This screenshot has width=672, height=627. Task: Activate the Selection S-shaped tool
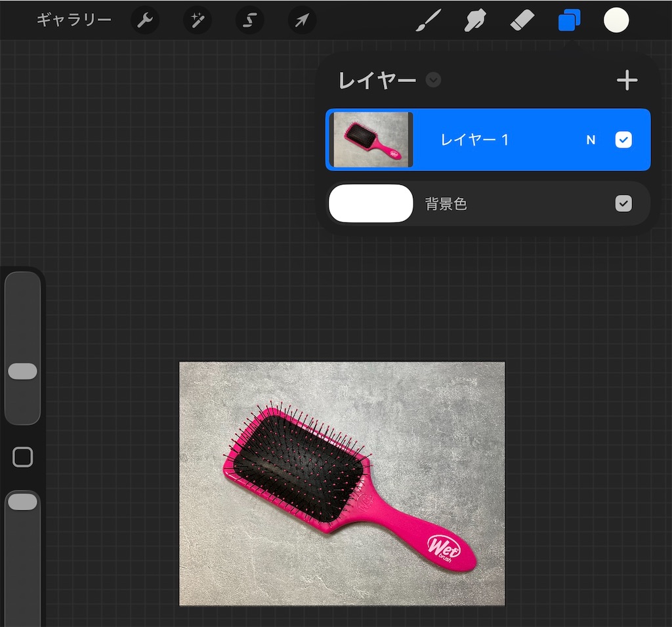click(x=250, y=20)
